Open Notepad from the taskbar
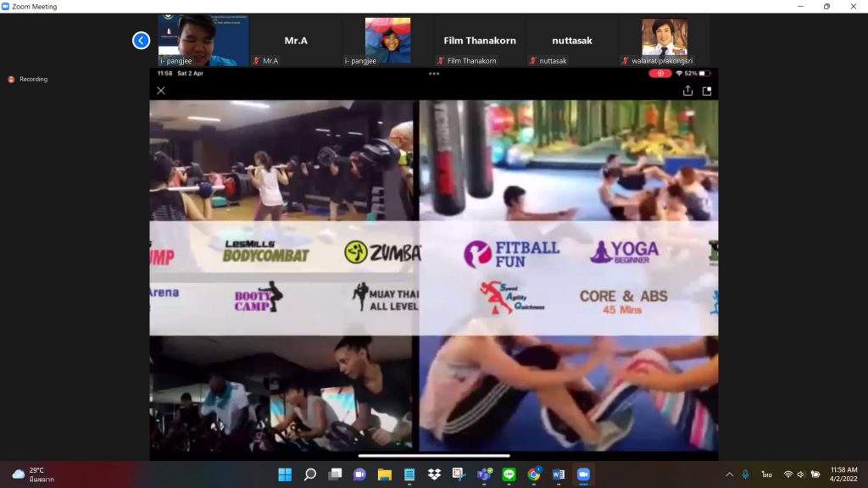The width and height of the screenshot is (868, 488). [409, 474]
